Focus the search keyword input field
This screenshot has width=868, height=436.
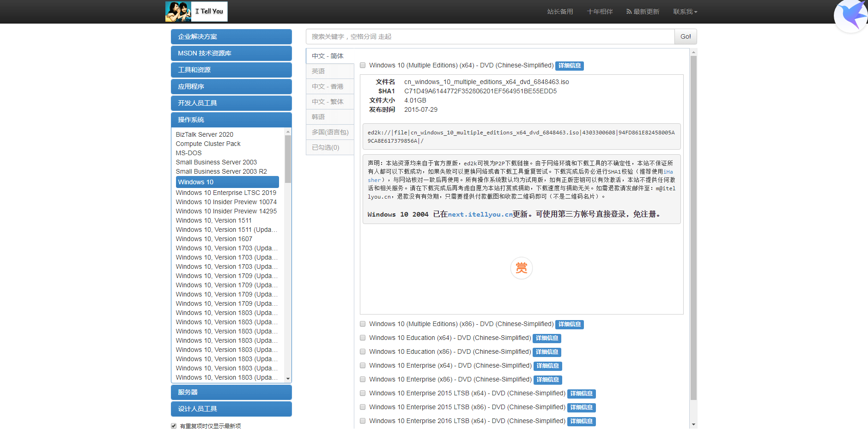490,36
